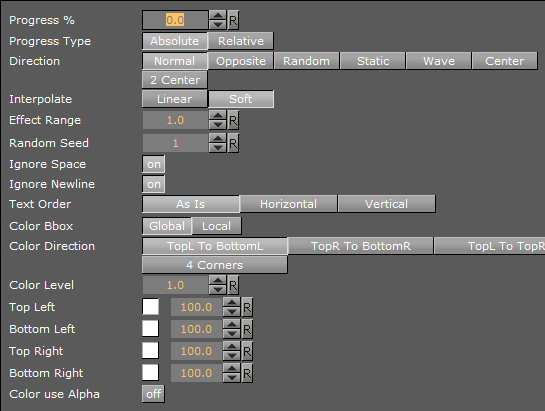Increase Effect Range with up arrow
Screen dimensions: 545x411
218,116
